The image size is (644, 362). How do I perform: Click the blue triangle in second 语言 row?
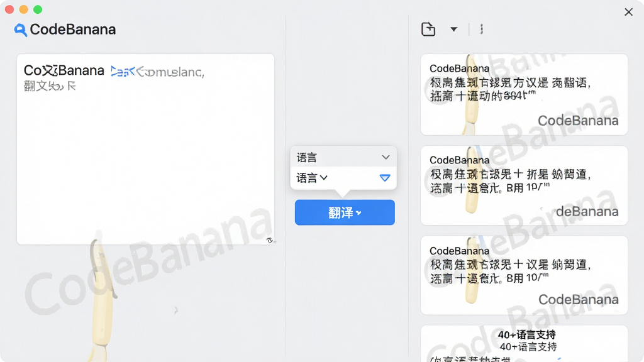[x=385, y=178]
